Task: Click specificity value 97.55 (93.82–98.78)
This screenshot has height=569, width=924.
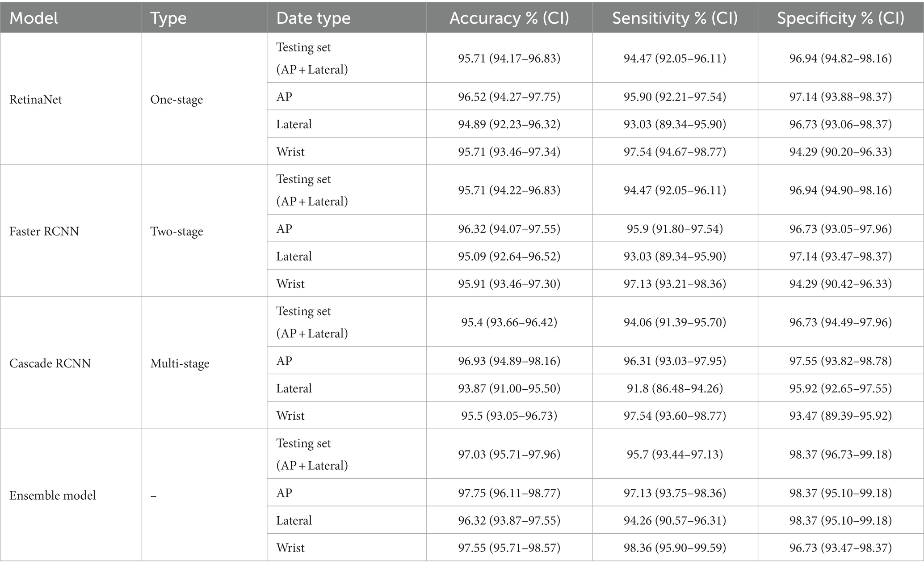Action: click(840, 361)
